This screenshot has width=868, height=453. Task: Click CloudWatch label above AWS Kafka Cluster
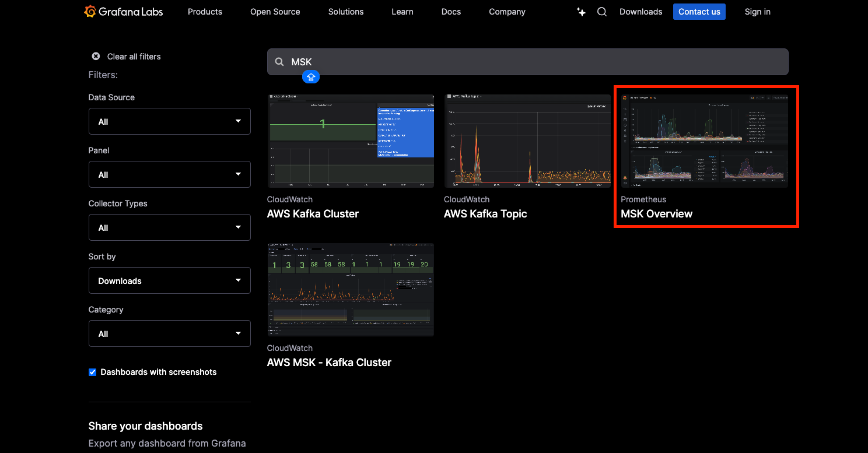[290, 199]
